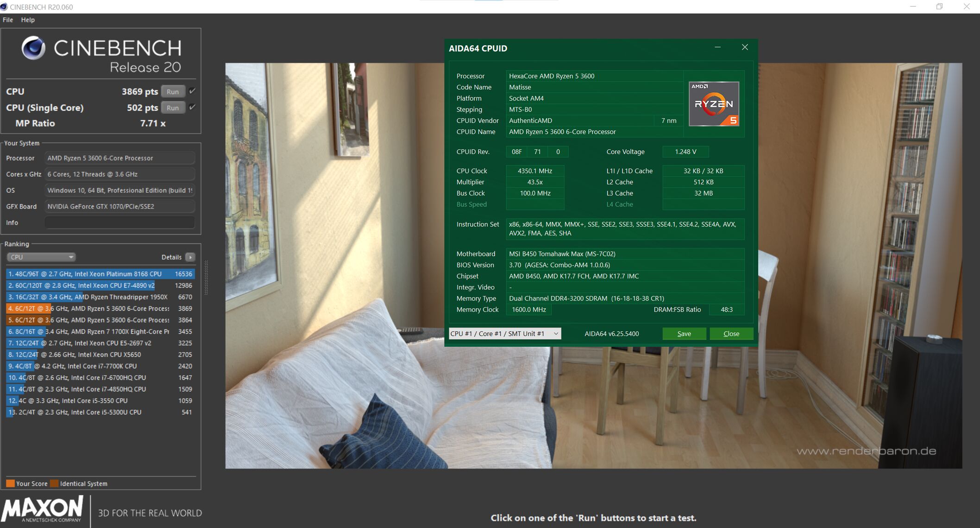The height and width of the screenshot is (528, 980).
Task: Run the CPU Single Core benchmark
Action: (x=173, y=108)
